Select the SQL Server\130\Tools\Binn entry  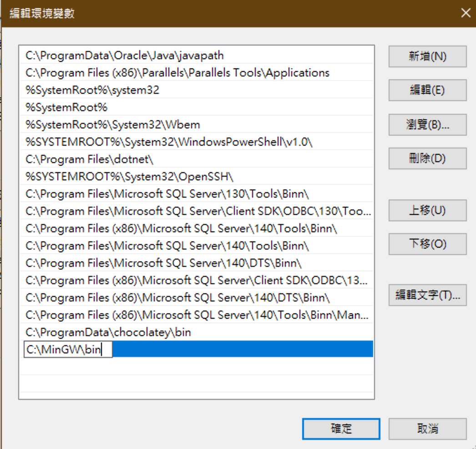click(167, 194)
